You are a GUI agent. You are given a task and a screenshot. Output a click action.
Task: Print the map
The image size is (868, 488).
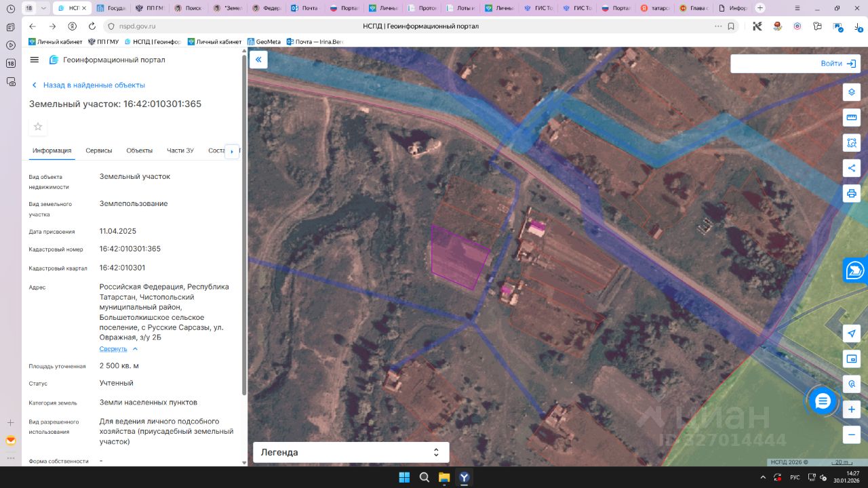point(852,193)
